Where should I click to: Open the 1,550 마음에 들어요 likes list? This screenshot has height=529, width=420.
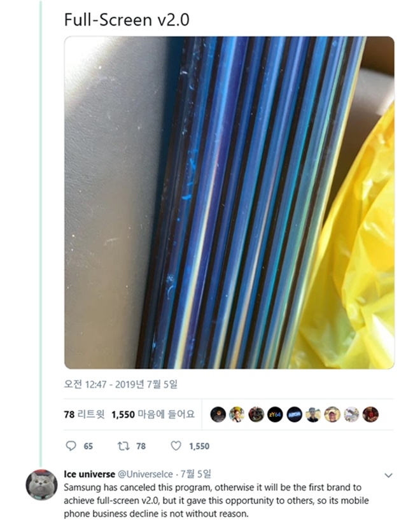pos(153,414)
